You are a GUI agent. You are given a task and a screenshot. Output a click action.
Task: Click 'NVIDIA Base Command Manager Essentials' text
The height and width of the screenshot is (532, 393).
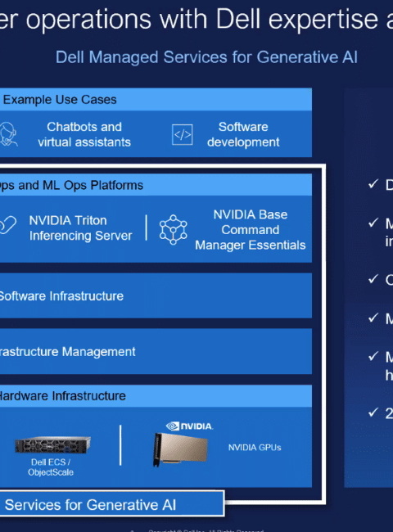pos(251,230)
